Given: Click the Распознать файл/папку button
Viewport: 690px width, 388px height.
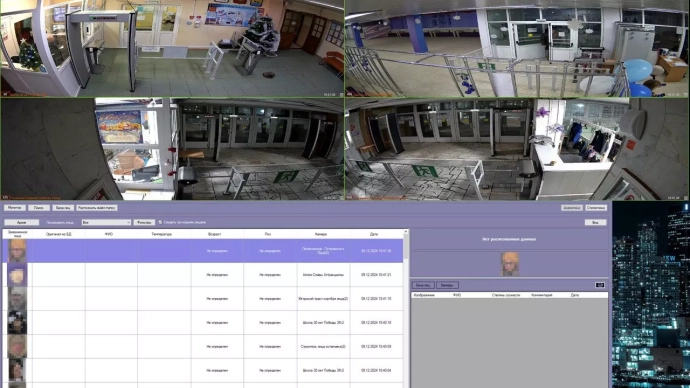Looking at the screenshot, I should click(97, 208).
